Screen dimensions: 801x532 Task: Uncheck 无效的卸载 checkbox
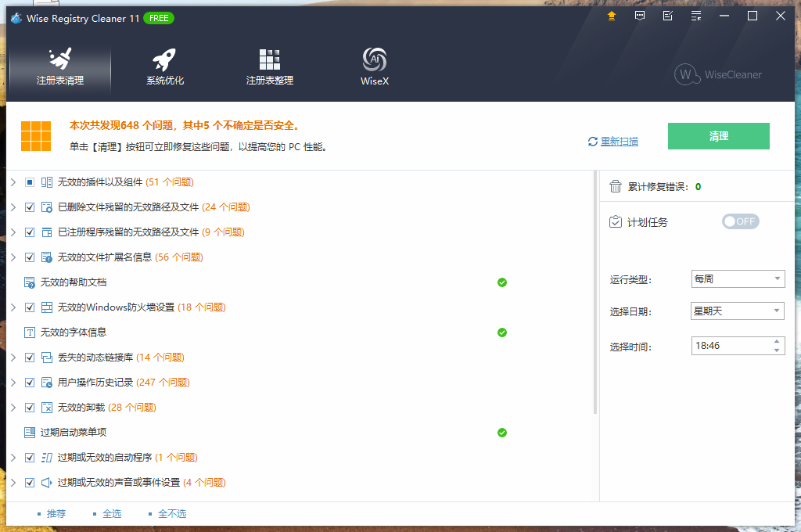30,408
